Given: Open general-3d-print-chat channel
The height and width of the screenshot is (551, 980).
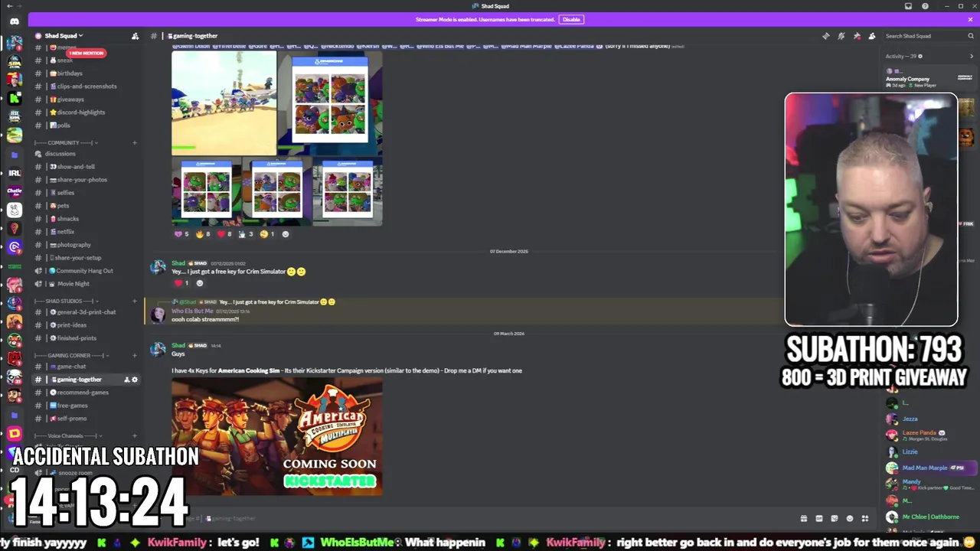Looking at the screenshot, I should pos(87,312).
